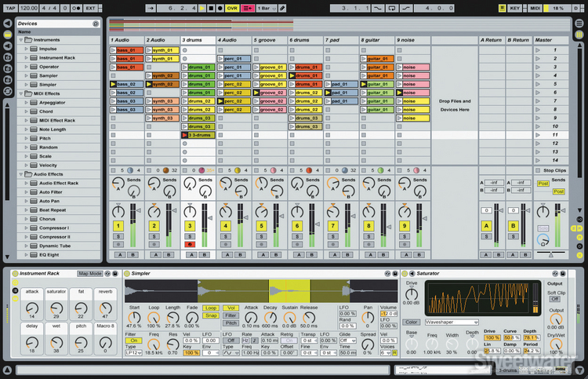
Task: Toggle Saturator Soft Clip Off button
Action: (554, 299)
